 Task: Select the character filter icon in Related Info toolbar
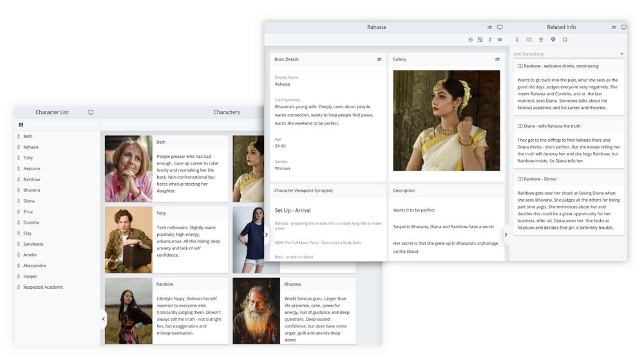516,40
